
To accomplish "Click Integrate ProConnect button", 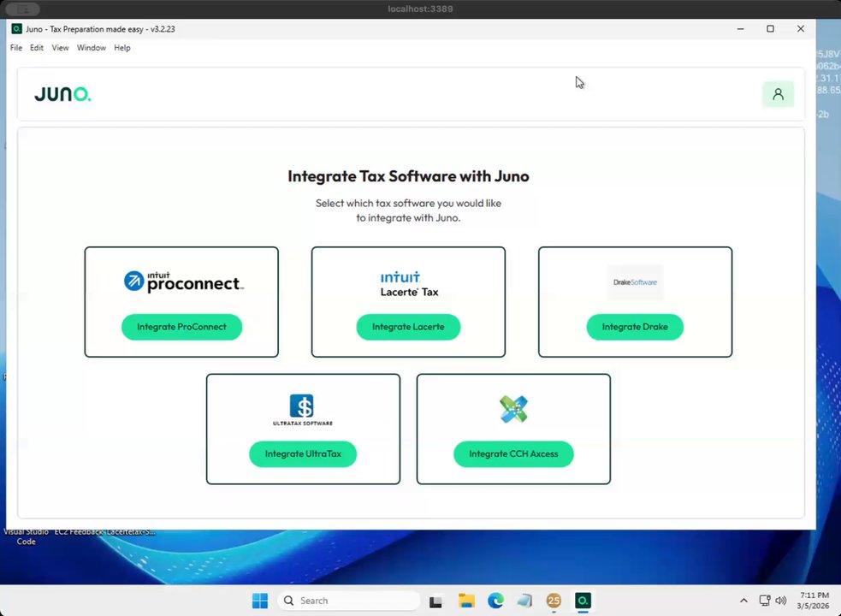I will click(182, 327).
